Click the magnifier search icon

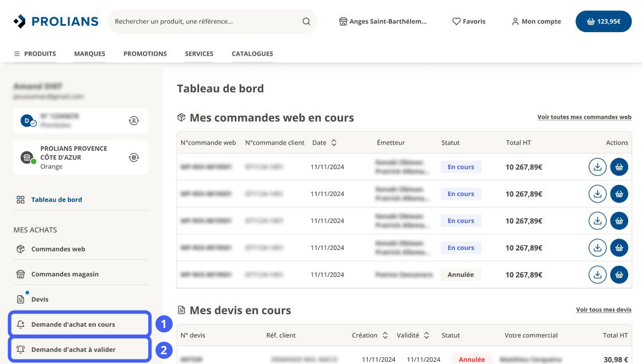pyautogui.click(x=306, y=21)
